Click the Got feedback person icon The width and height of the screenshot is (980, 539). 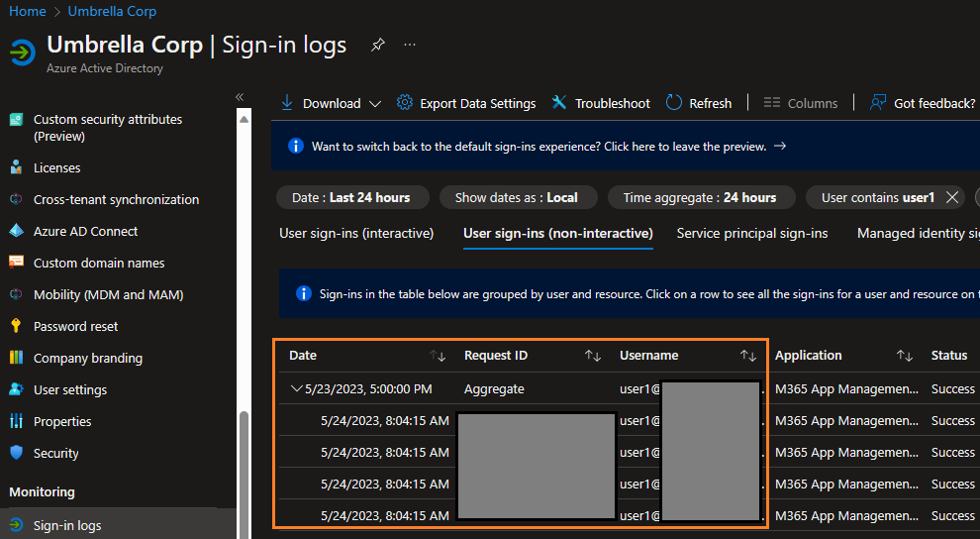tap(878, 102)
